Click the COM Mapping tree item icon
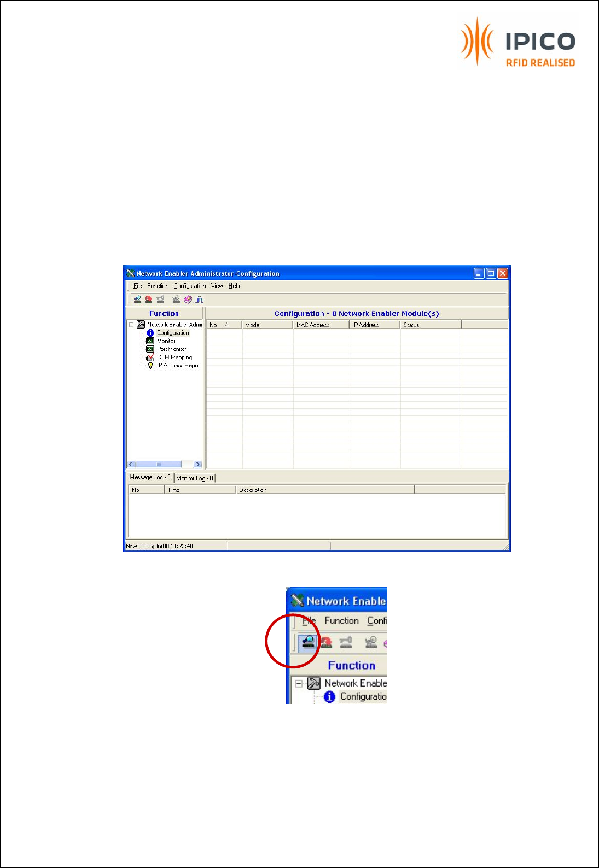 [x=150, y=357]
